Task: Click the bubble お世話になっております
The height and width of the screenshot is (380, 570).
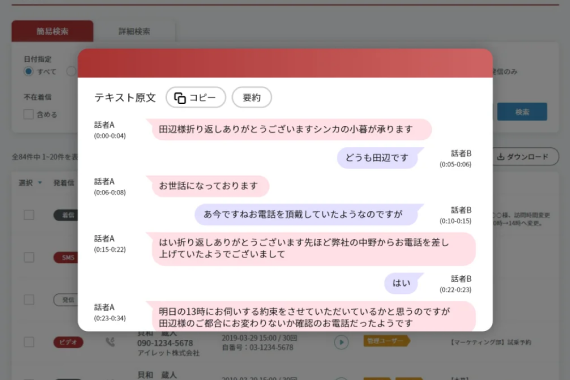Action: tap(208, 186)
